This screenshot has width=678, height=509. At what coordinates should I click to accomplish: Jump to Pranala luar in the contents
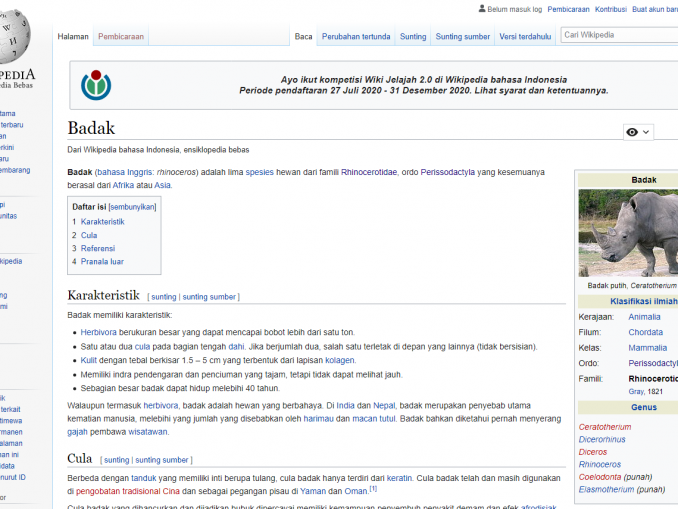pos(102,262)
